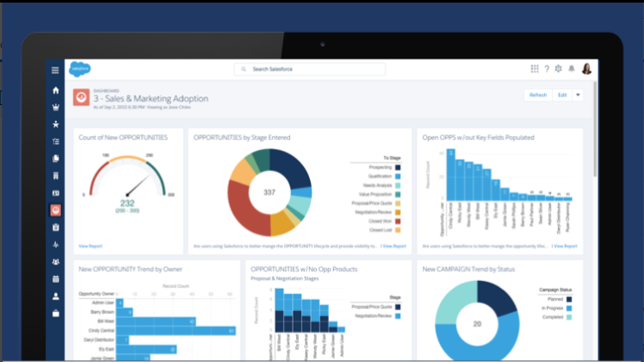Open View Report under Count of New Opportunities
The height and width of the screenshot is (362, 644).
[x=90, y=246]
